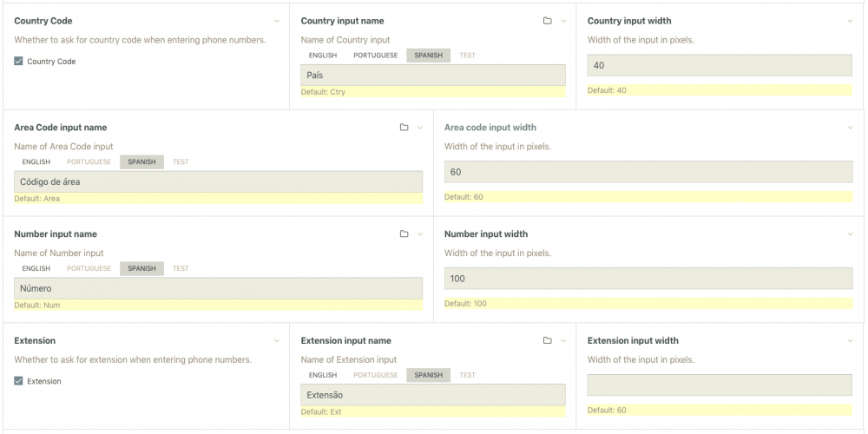Click the empty Extension input width field
Viewport: 868px width, 434px height.
click(x=720, y=385)
